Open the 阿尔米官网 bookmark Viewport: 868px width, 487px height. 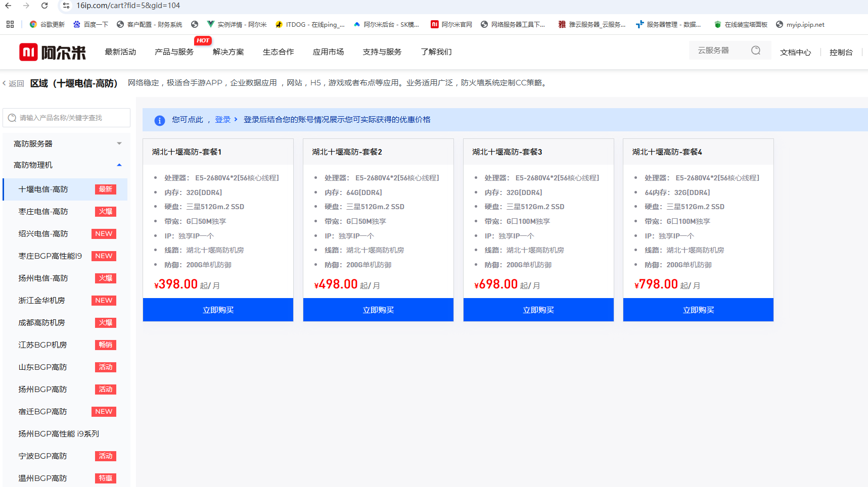point(451,24)
